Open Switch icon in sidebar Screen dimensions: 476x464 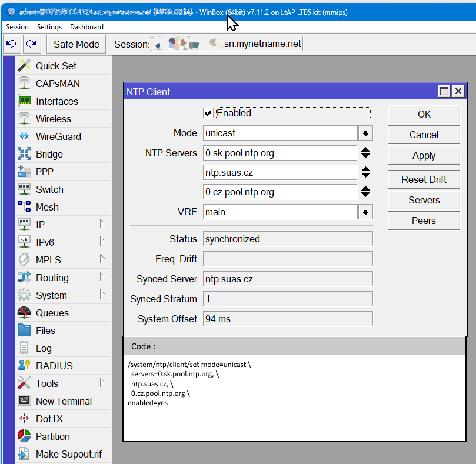point(24,189)
